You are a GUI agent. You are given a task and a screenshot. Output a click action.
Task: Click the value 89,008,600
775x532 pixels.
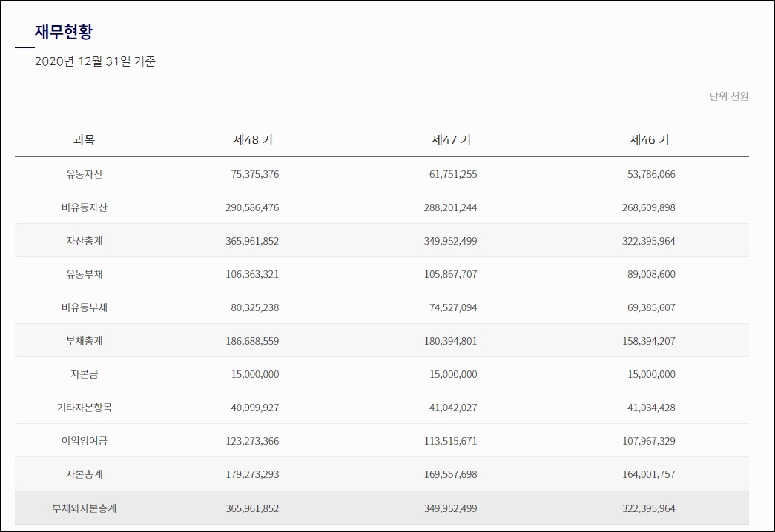[x=651, y=274]
